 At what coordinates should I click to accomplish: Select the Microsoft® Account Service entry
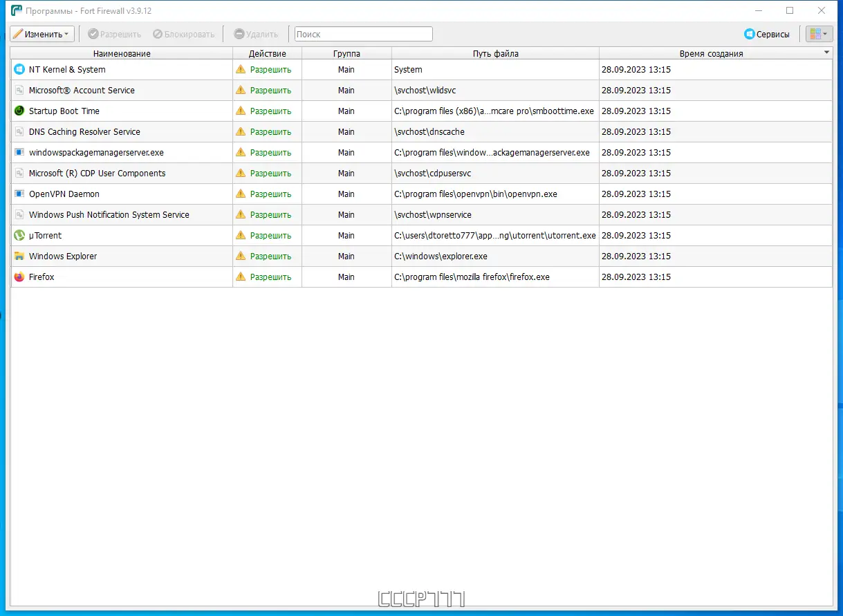tap(82, 90)
